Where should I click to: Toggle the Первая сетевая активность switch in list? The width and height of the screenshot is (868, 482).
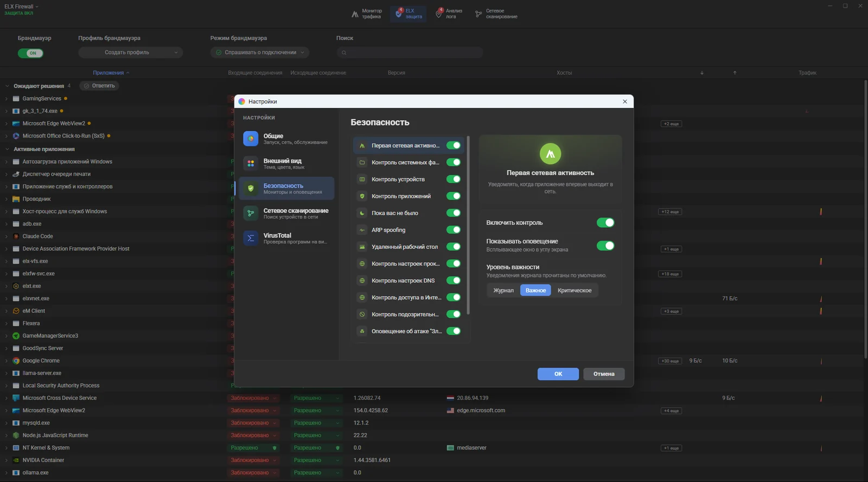click(x=454, y=145)
